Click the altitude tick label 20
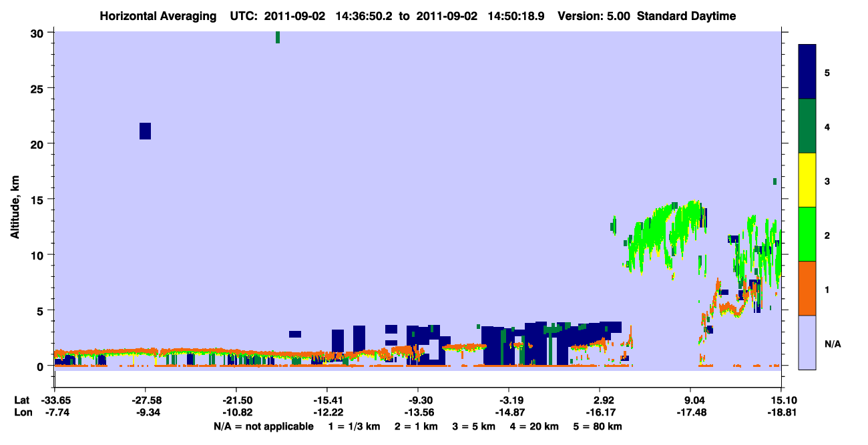 click(39, 143)
